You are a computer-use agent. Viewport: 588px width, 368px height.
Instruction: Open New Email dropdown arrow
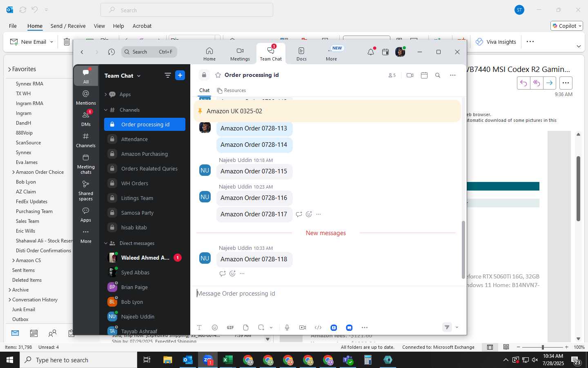[x=51, y=42]
